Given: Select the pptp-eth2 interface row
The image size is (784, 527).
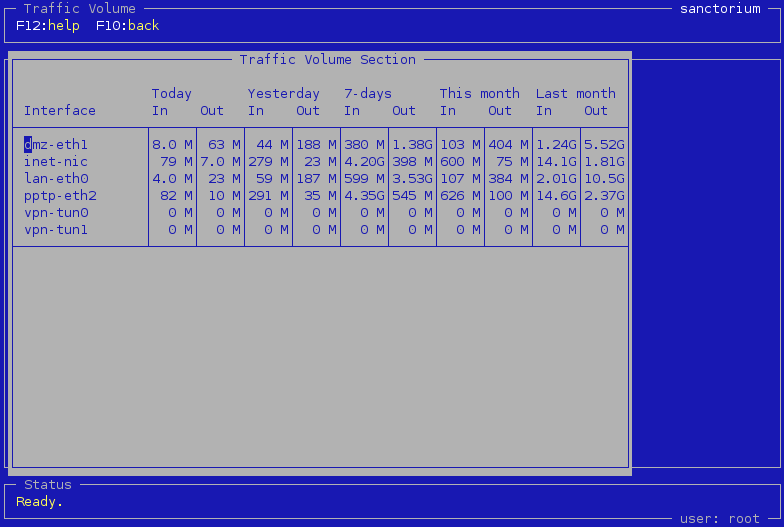Looking at the screenshot, I should click(x=60, y=196).
